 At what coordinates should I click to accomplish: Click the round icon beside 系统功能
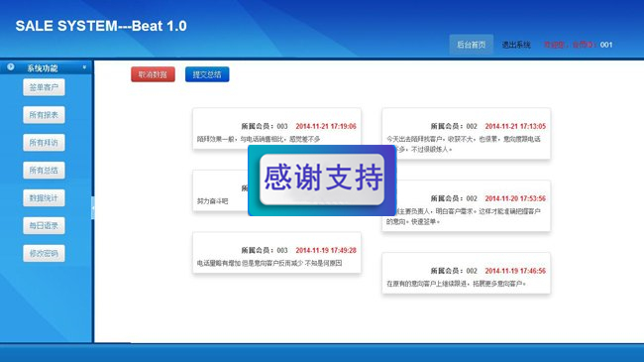11,66
